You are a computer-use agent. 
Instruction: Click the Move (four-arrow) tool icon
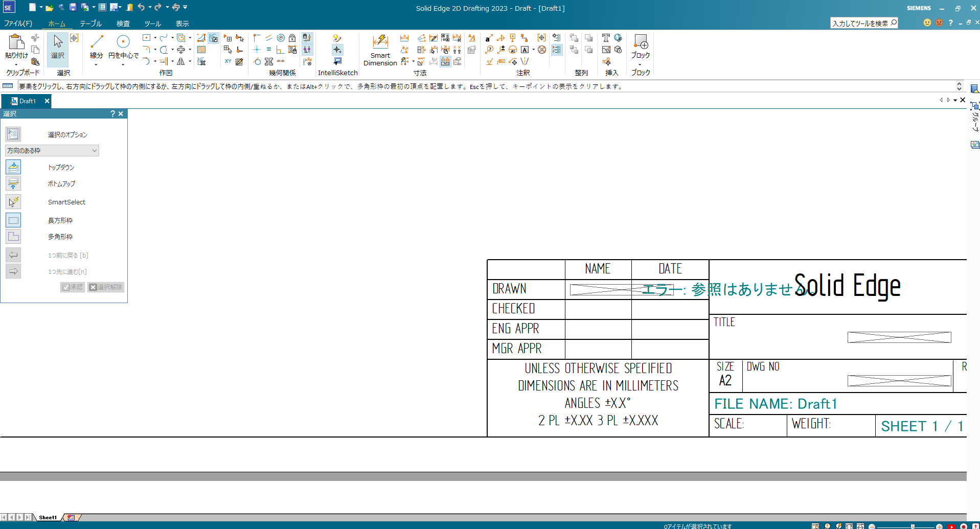(x=181, y=50)
